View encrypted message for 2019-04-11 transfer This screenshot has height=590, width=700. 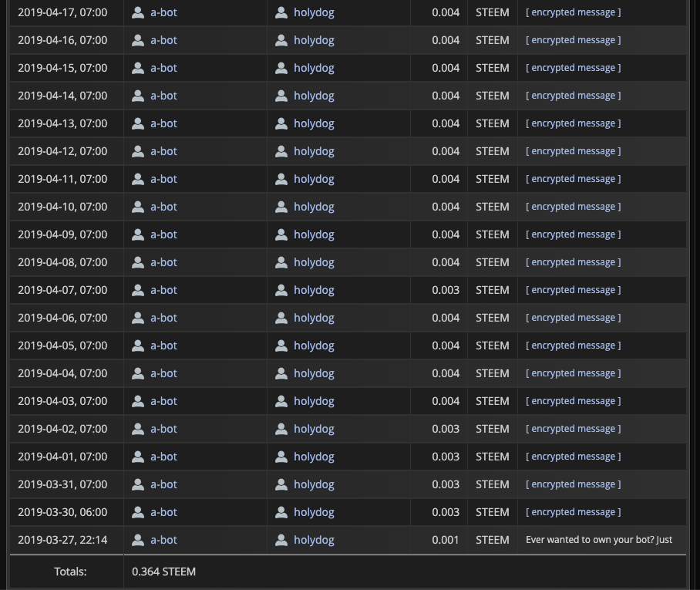point(573,179)
